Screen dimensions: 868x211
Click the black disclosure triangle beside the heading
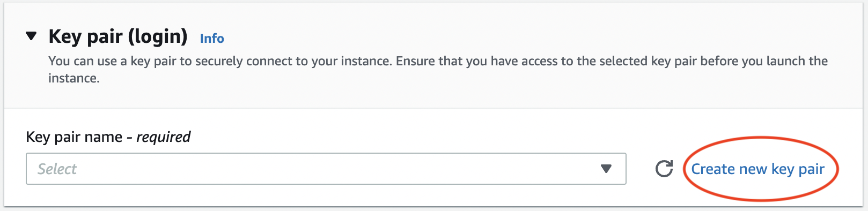click(32, 36)
